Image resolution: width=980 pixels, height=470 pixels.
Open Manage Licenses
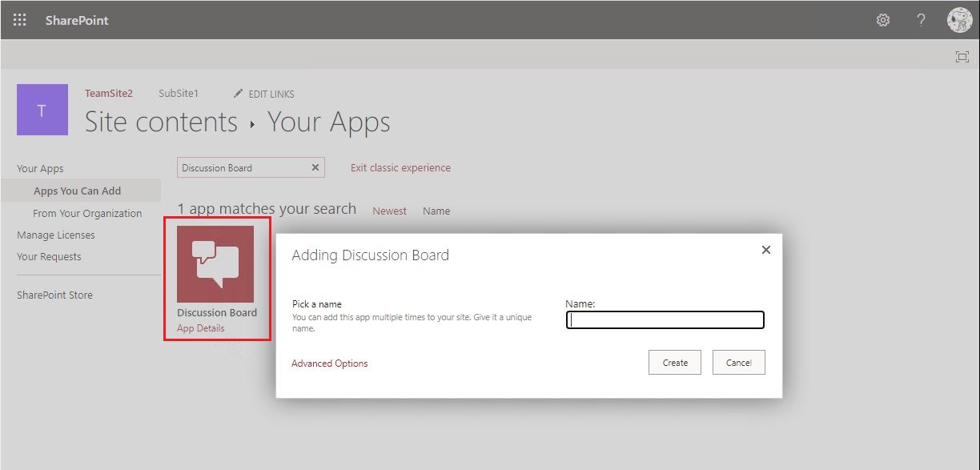pos(56,235)
